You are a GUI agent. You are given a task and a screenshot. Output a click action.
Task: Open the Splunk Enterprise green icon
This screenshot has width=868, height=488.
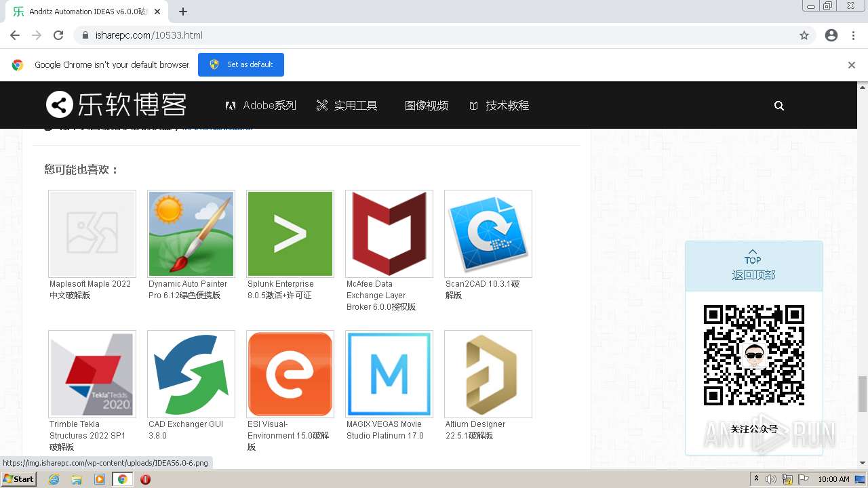point(290,234)
